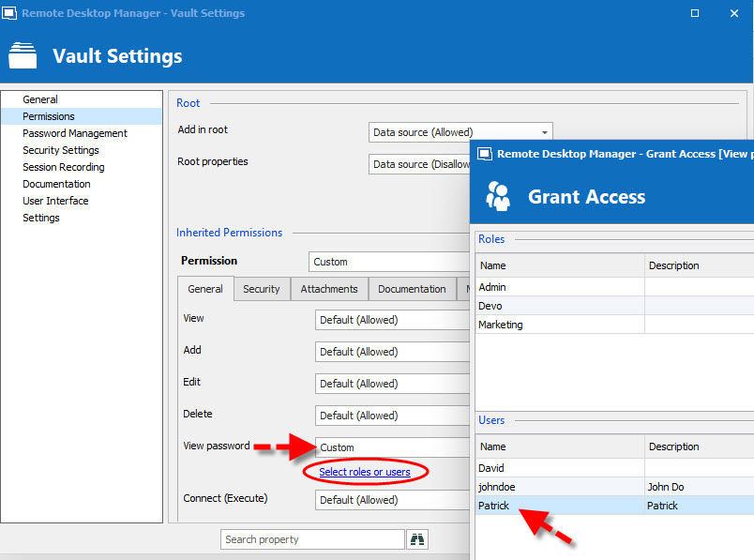Image resolution: width=754 pixels, height=560 pixels.
Task: Click the Vault Settings header icon
Action: click(x=23, y=56)
